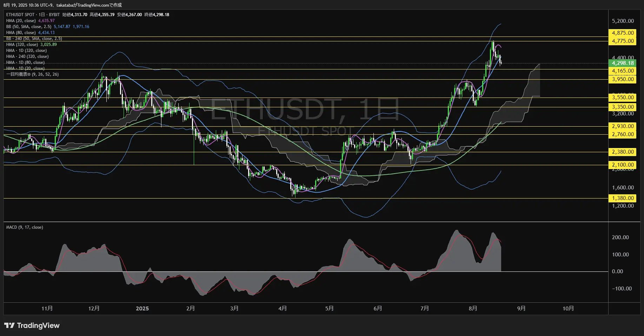Click the 4,165.00 yellow price label
Viewport: 644px width, 336px height.
click(623, 71)
